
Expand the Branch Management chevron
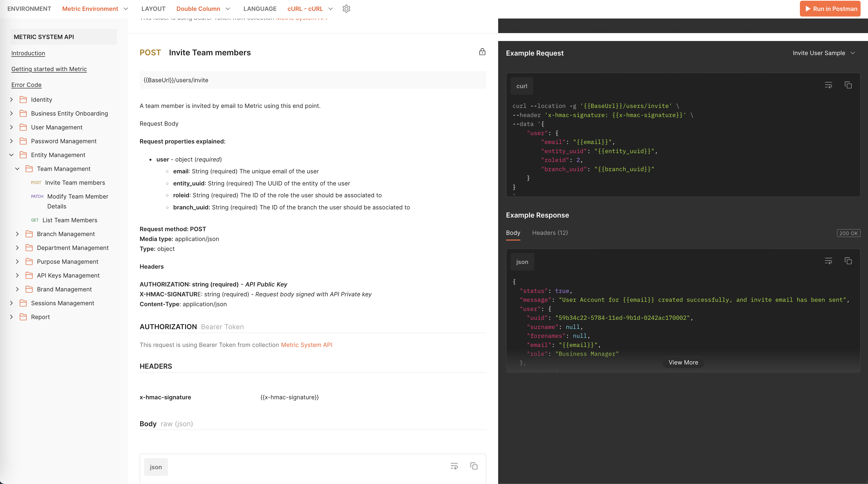tap(18, 234)
